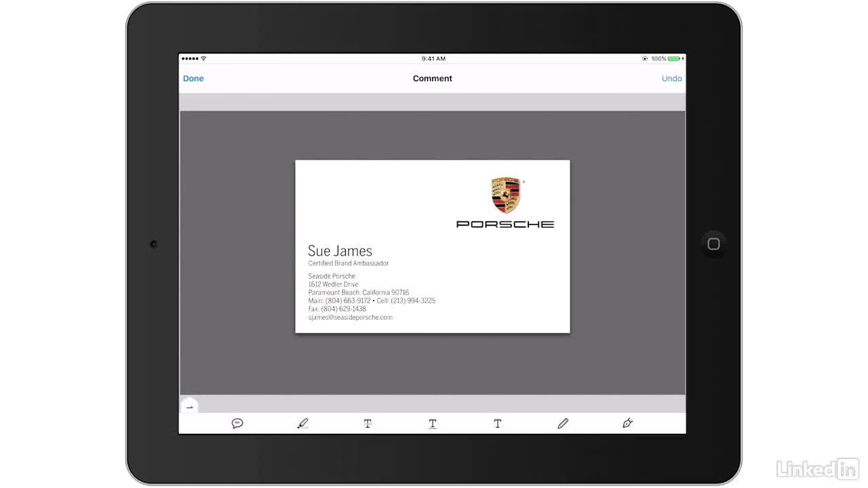868x488 pixels.
Task: Tap Undo in the top bar
Action: (672, 79)
